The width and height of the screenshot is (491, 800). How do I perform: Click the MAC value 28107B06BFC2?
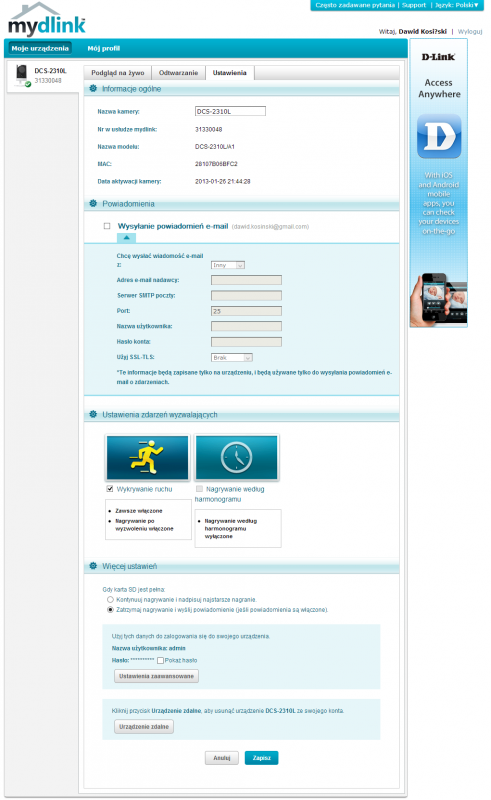tap(216, 164)
